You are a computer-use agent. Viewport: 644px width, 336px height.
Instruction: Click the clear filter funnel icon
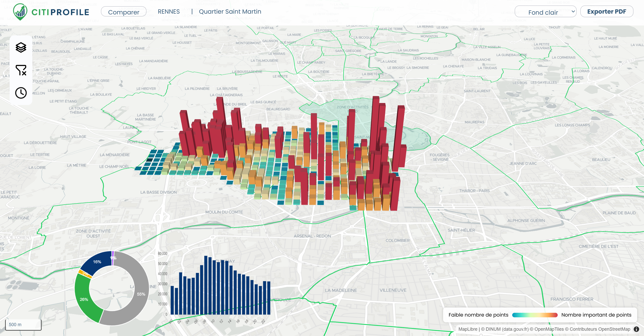[21, 70]
